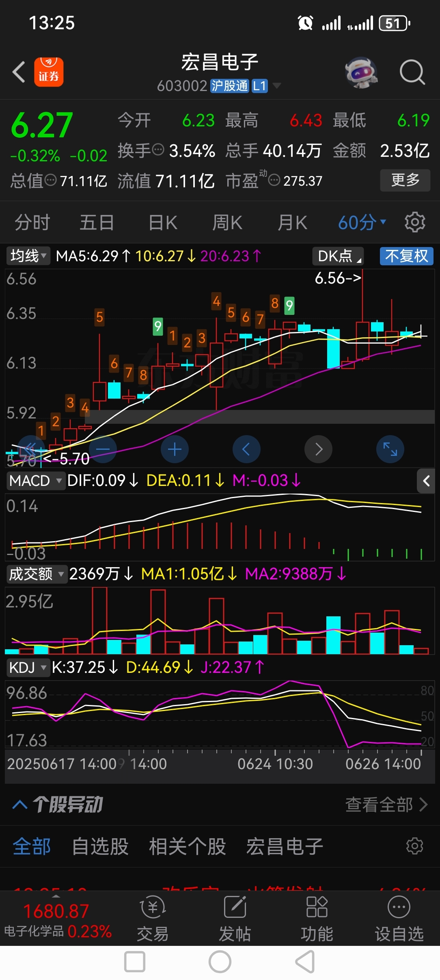Tap the 设自选 watchlist icon

399,919
